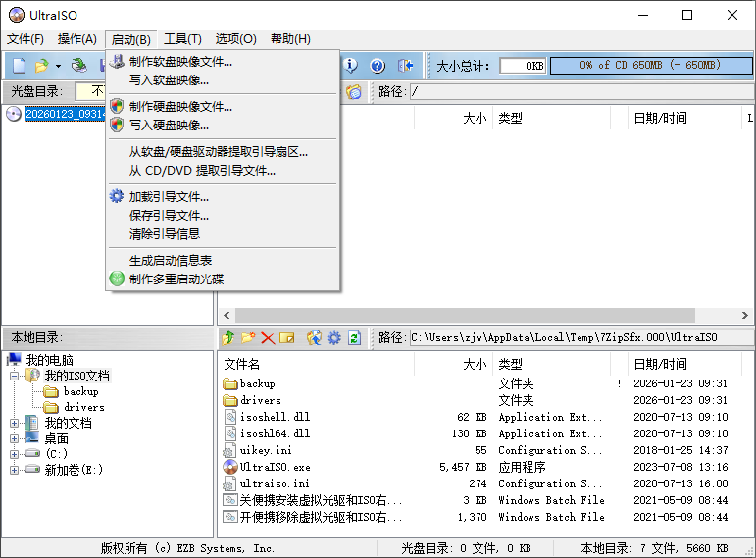Click the 大小总计 size field showing 0KB
756x558 pixels.
(524, 66)
